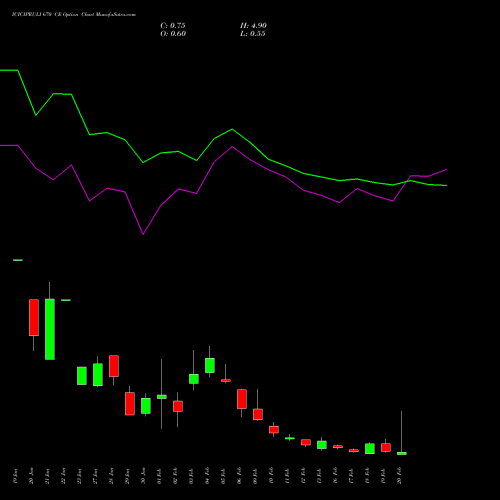Click the magenta indicator line's lowest dip
Screen dimensions: 500x500
pyautogui.click(x=143, y=234)
